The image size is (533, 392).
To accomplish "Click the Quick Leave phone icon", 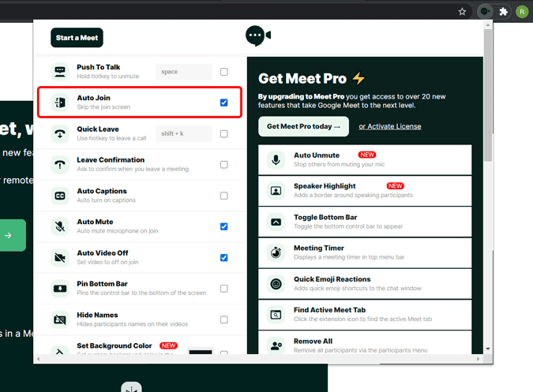I will (x=60, y=134).
